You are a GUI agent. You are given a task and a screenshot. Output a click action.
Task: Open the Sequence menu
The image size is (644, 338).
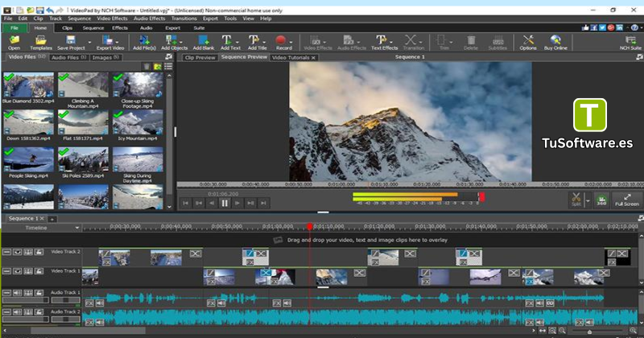(79, 19)
